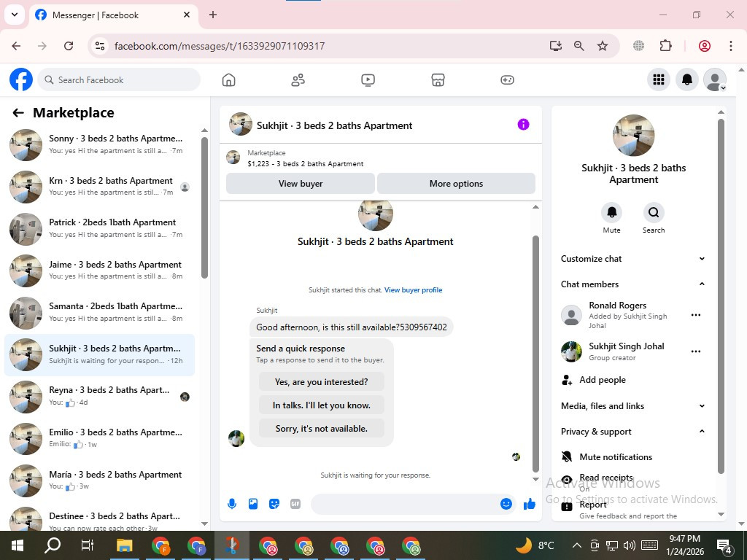
Task: Click the Search Facebook field
Action: click(119, 79)
